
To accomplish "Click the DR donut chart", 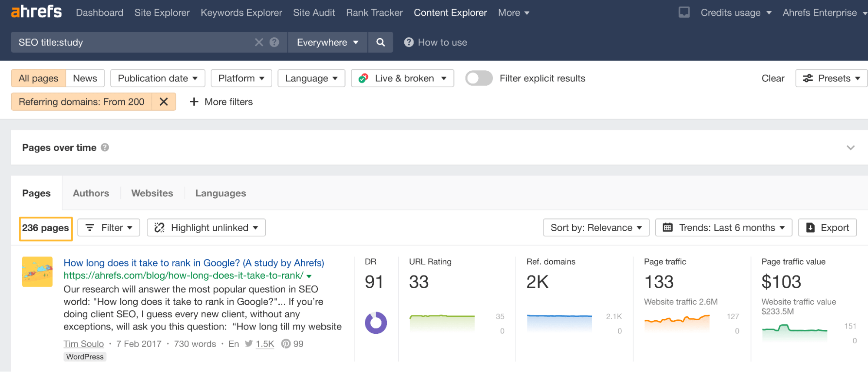I will click(x=376, y=323).
